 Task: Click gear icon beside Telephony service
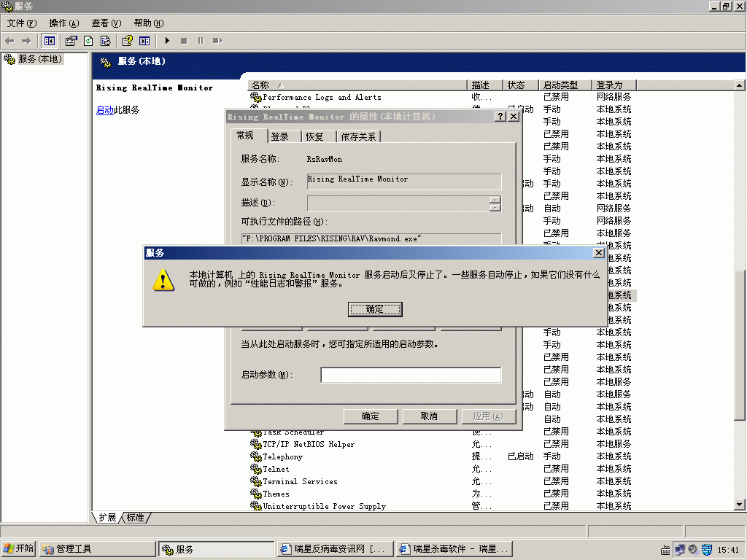pyautogui.click(x=256, y=456)
